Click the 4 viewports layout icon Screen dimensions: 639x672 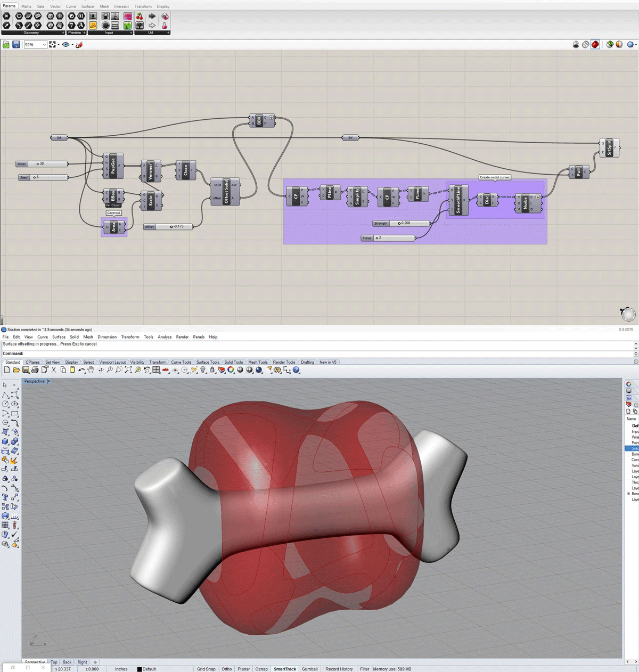[x=156, y=370]
